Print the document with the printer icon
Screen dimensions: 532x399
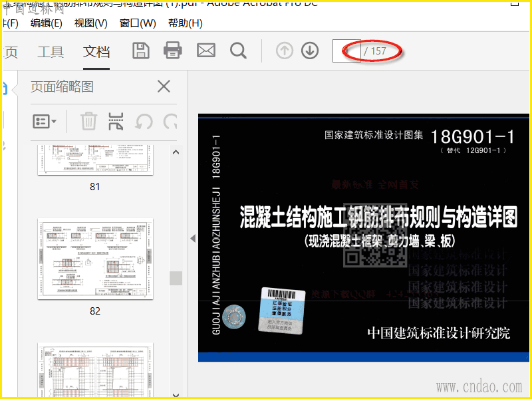point(173,51)
